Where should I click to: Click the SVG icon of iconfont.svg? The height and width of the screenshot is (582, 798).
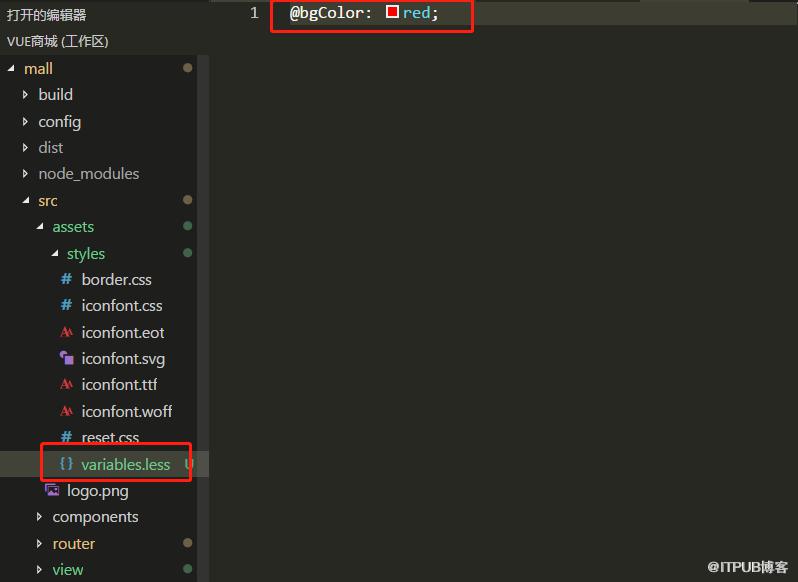click(66, 358)
